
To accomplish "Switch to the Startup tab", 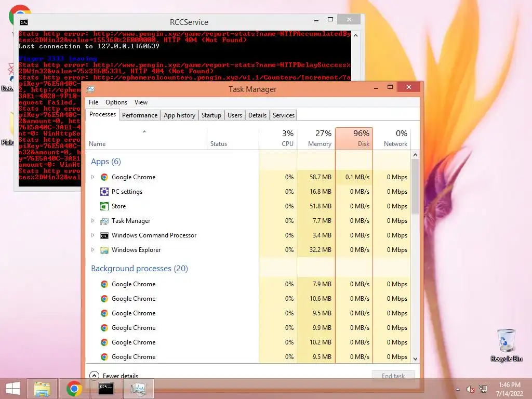I will (x=211, y=115).
